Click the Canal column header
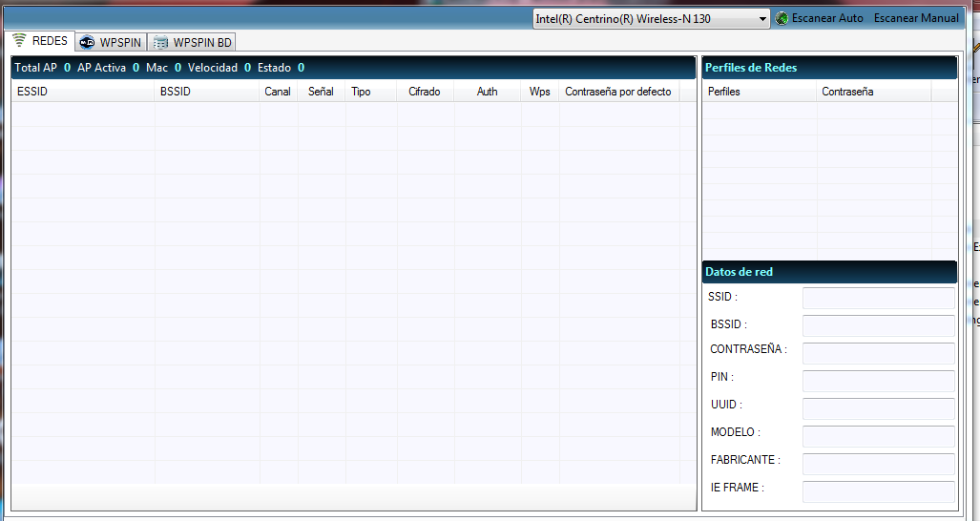 (278, 92)
